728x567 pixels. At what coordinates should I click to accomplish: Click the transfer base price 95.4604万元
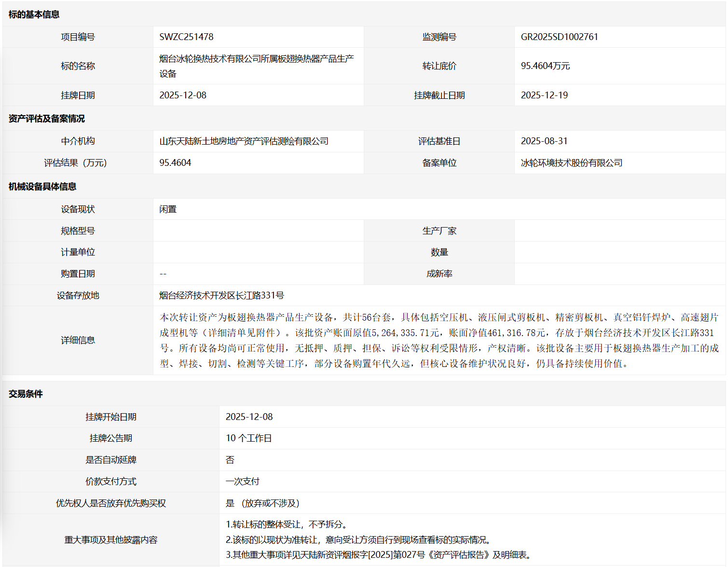tap(545, 66)
